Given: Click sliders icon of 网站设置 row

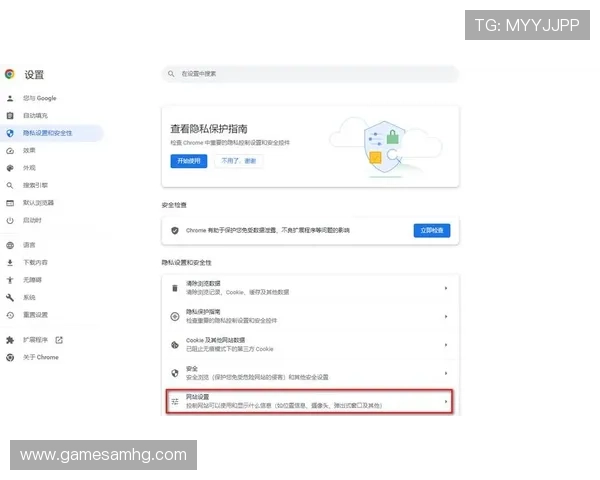Looking at the screenshot, I should click(x=175, y=402).
